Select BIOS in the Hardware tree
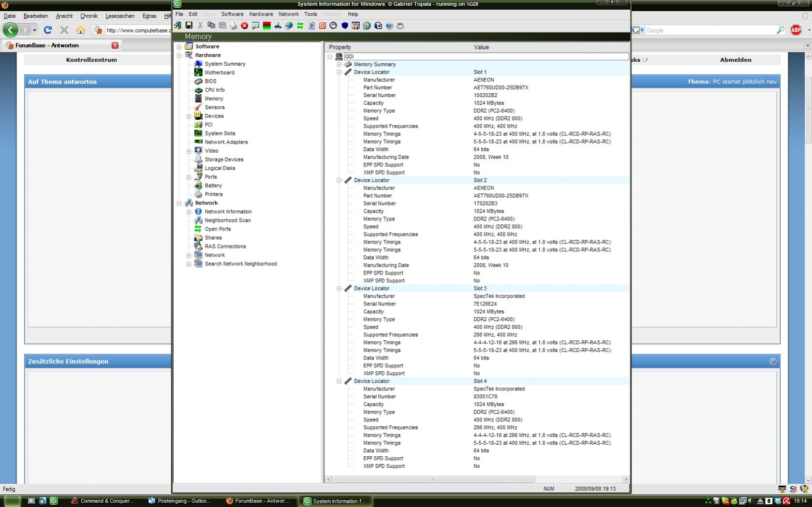This screenshot has height=507, width=812. coord(210,81)
